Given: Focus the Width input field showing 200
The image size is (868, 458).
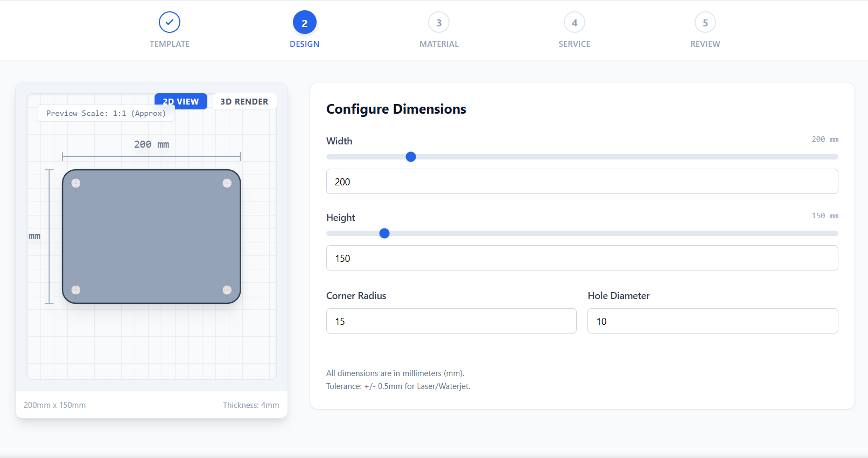Looking at the screenshot, I should tap(582, 182).
